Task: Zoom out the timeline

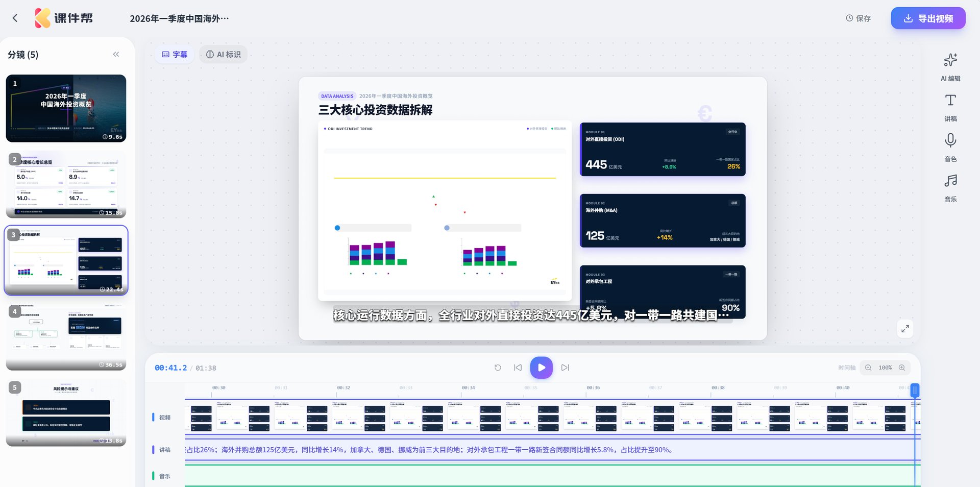Action: click(x=868, y=368)
